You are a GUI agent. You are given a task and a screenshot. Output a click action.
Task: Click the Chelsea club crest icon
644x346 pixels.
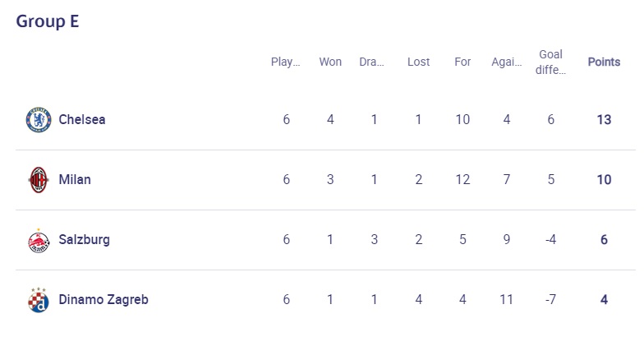point(39,120)
